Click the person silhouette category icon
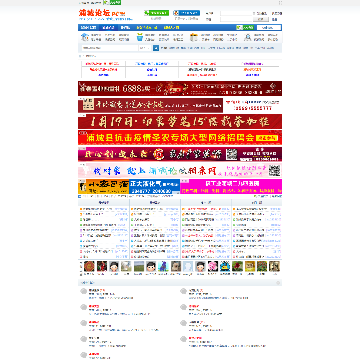 248,37
